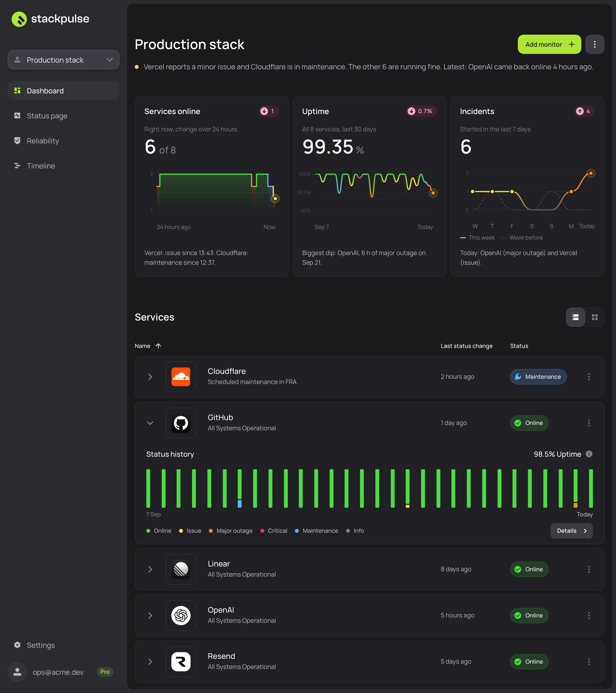Open GitHub status history Details
616x693 pixels.
(x=571, y=531)
